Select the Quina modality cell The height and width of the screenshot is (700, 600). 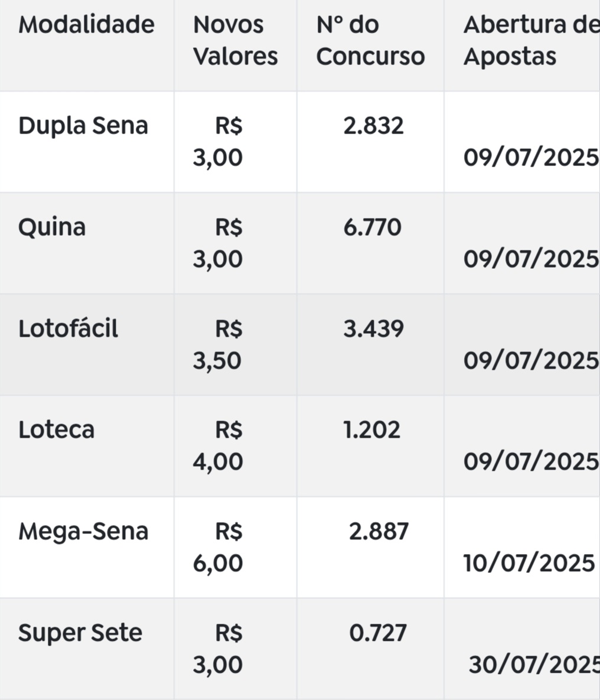point(52,227)
